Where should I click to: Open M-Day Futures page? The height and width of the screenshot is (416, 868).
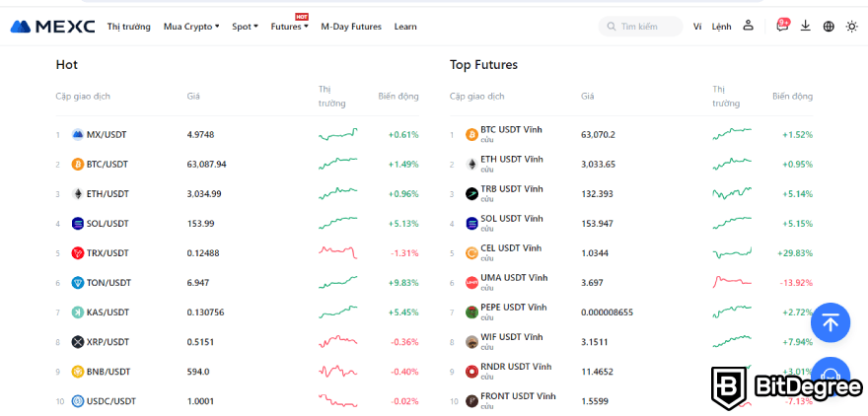(351, 27)
